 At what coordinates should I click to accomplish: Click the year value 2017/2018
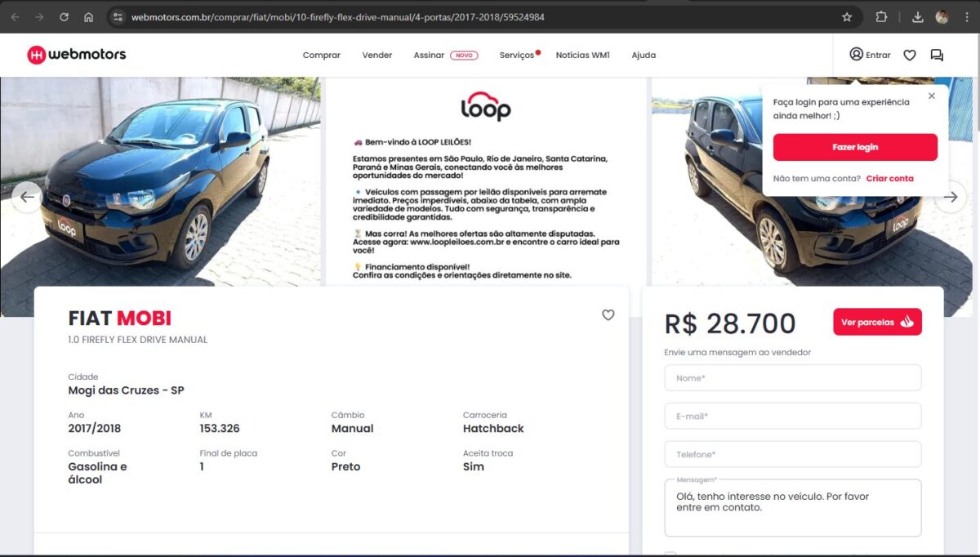tap(95, 428)
